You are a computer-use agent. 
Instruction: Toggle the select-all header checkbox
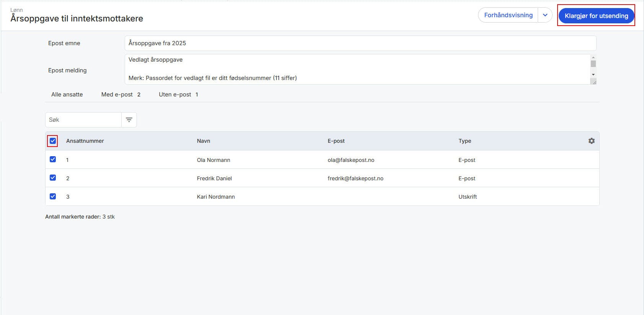coord(53,141)
